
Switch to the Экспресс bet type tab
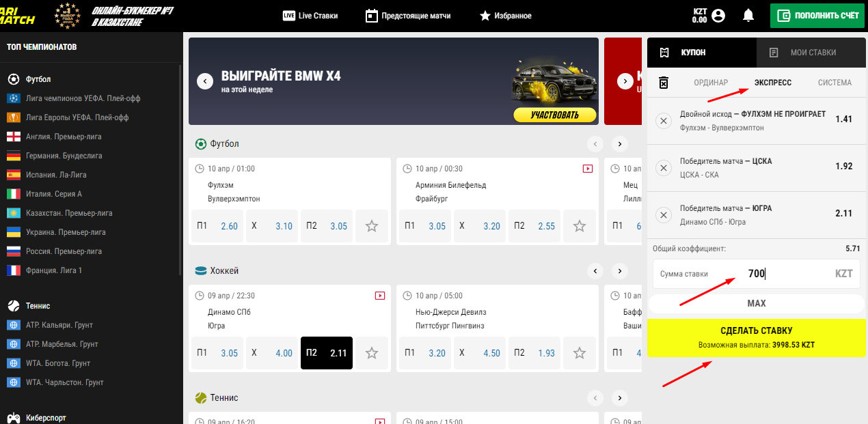tap(773, 83)
